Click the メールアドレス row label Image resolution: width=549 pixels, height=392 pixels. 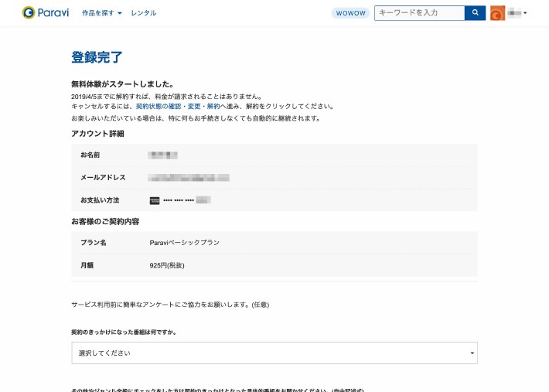point(103,178)
